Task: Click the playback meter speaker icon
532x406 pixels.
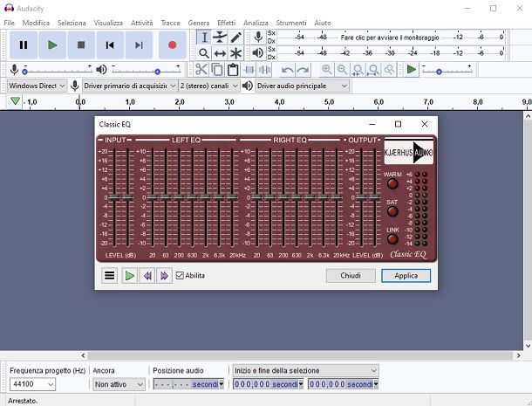Action: (x=258, y=52)
